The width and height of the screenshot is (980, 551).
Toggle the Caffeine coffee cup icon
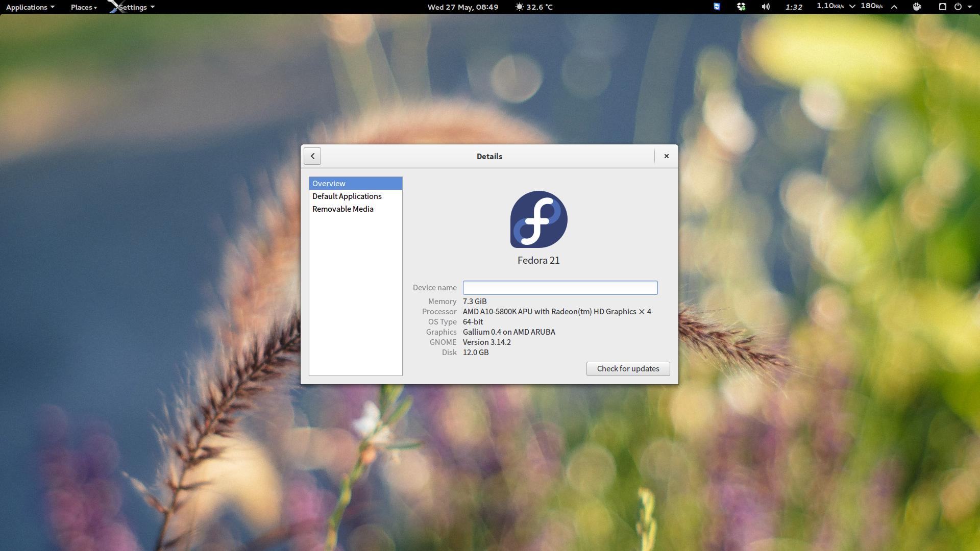[917, 7]
